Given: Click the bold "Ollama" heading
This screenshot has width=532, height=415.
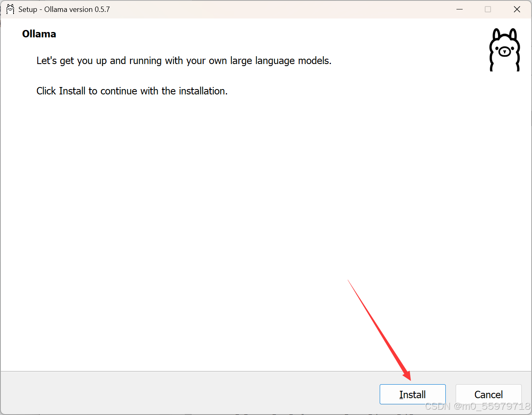Looking at the screenshot, I should coord(39,34).
